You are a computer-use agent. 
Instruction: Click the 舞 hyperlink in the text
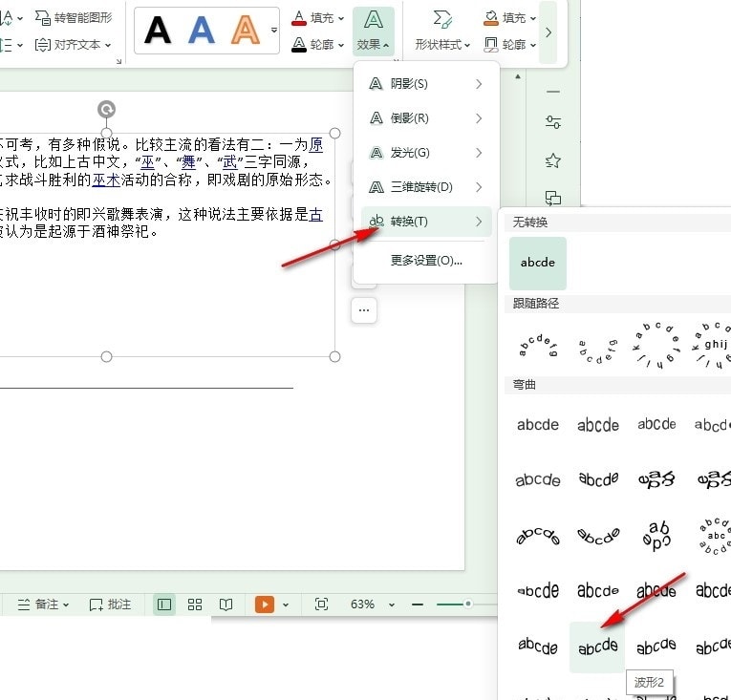tap(188, 161)
